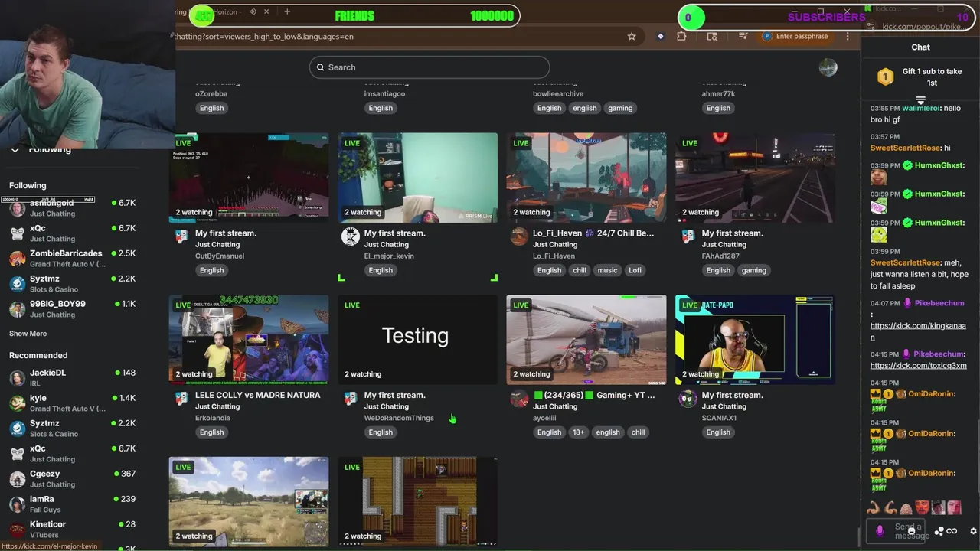Click the browser address bar URL
The width and height of the screenshot is (980, 551).
coord(264,36)
